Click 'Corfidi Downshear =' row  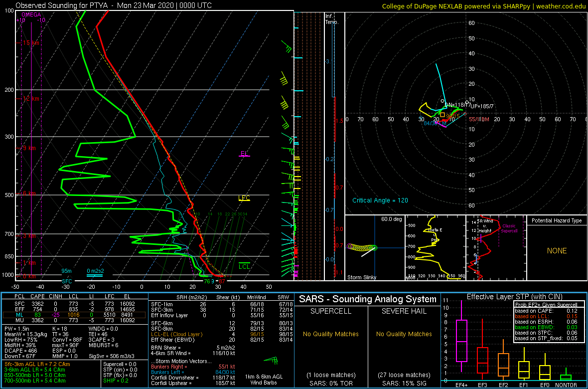coord(193,378)
